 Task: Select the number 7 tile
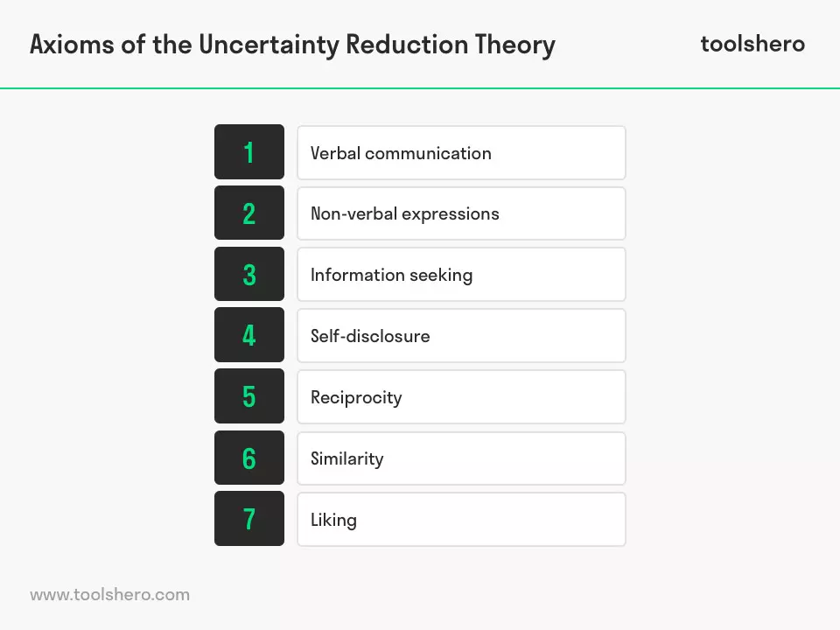click(249, 519)
